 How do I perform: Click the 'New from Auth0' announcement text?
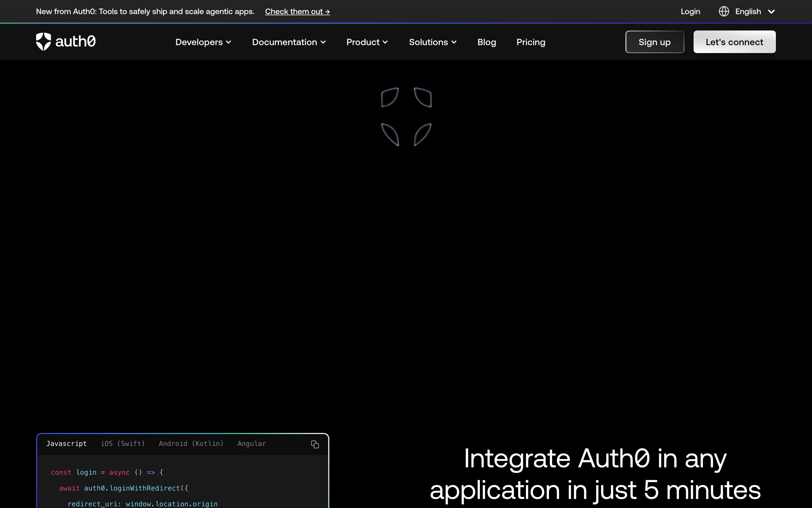[145, 11]
